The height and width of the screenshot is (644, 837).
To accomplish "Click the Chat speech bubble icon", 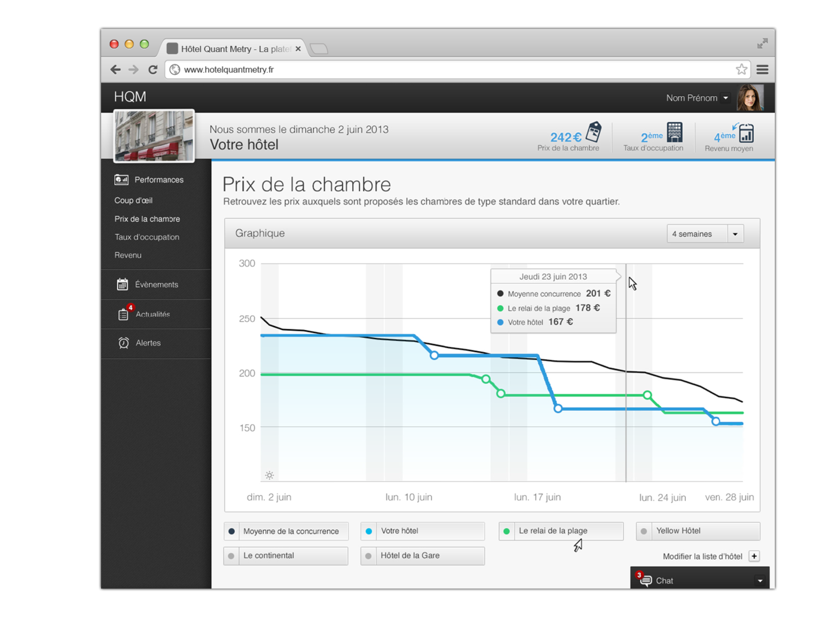I will 645,580.
